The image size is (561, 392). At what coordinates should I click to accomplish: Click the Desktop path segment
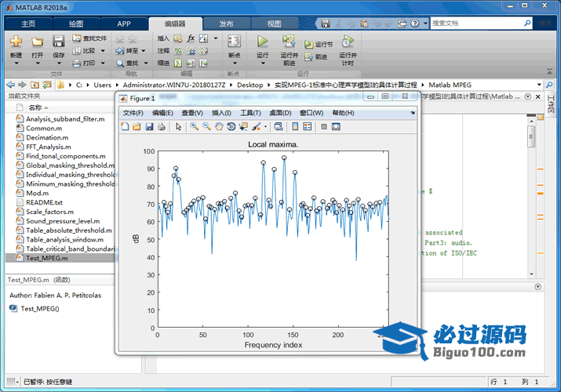pyautogui.click(x=250, y=85)
